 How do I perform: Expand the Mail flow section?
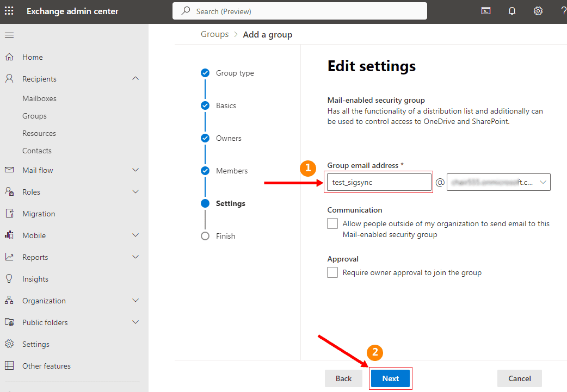135,170
